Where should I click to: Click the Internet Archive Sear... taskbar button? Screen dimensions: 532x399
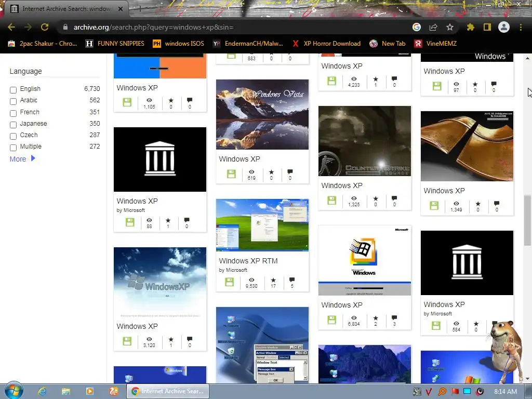168,391
